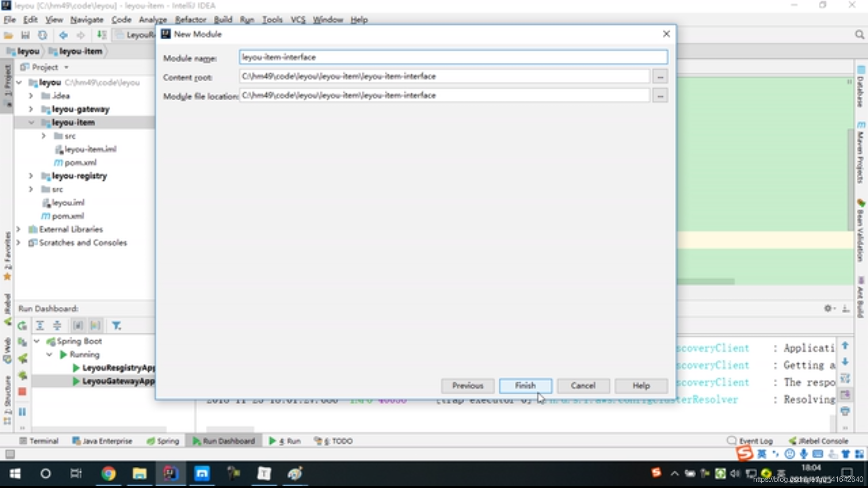The height and width of the screenshot is (488, 868).
Task: Click the Content root path field
Action: click(x=444, y=76)
